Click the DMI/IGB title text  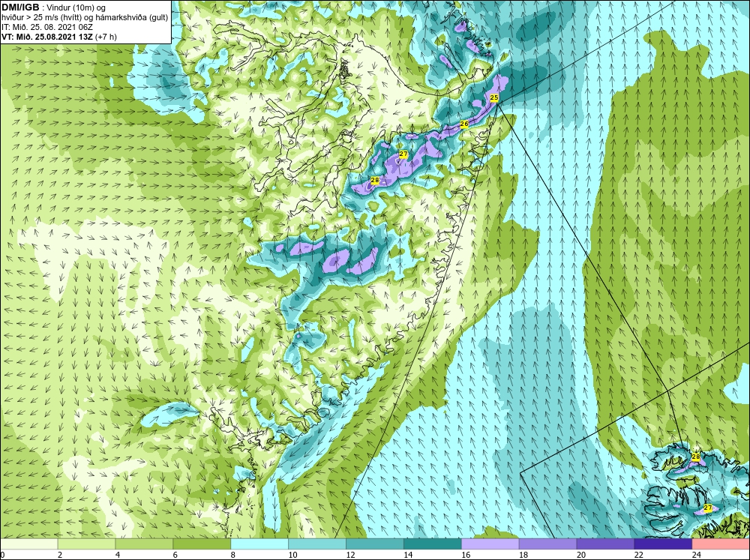(20, 7)
